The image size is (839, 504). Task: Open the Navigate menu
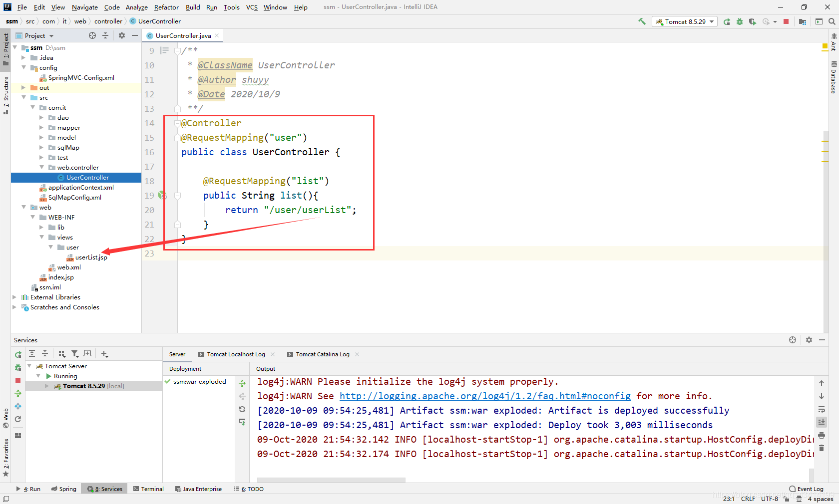pos(84,7)
